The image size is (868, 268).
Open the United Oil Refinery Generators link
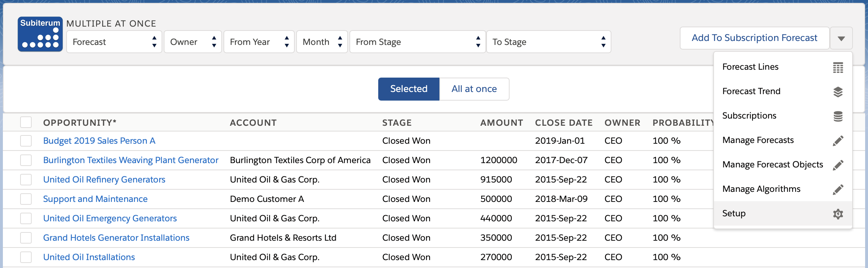(104, 180)
